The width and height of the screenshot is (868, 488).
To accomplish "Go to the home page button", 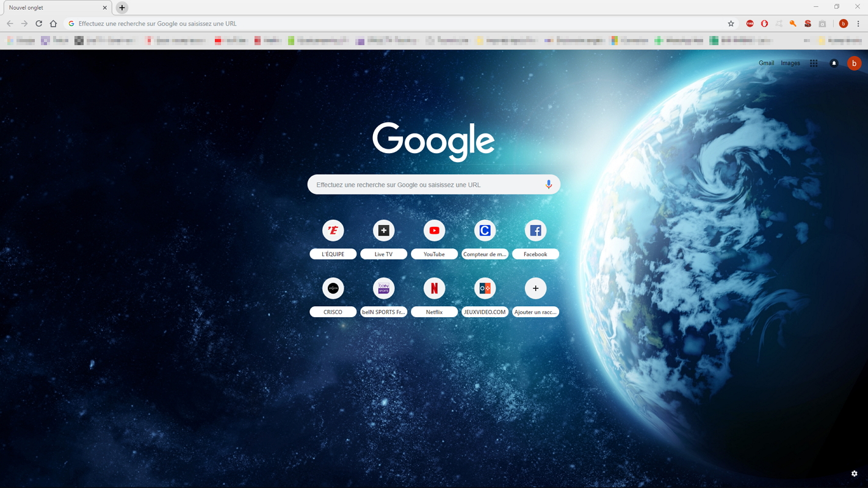I will click(x=53, y=24).
